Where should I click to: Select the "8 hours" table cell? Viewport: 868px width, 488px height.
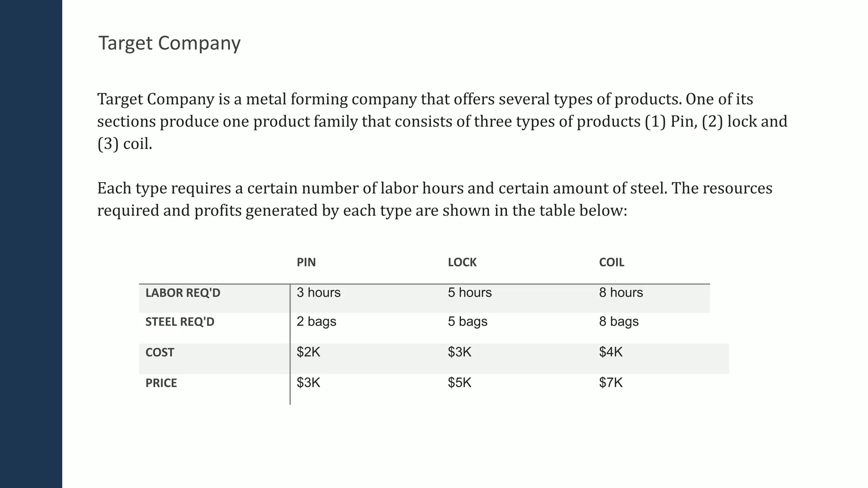[620, 293]
